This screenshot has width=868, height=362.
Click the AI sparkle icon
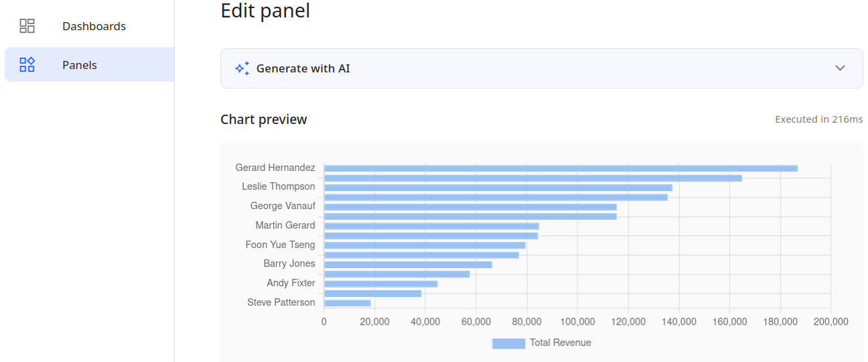(x=242, y=68)
